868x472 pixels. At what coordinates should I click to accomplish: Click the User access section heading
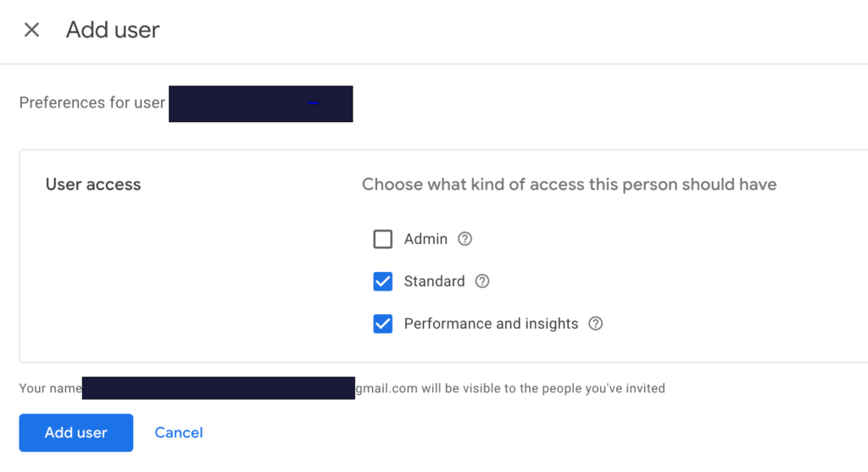[93, 184]
